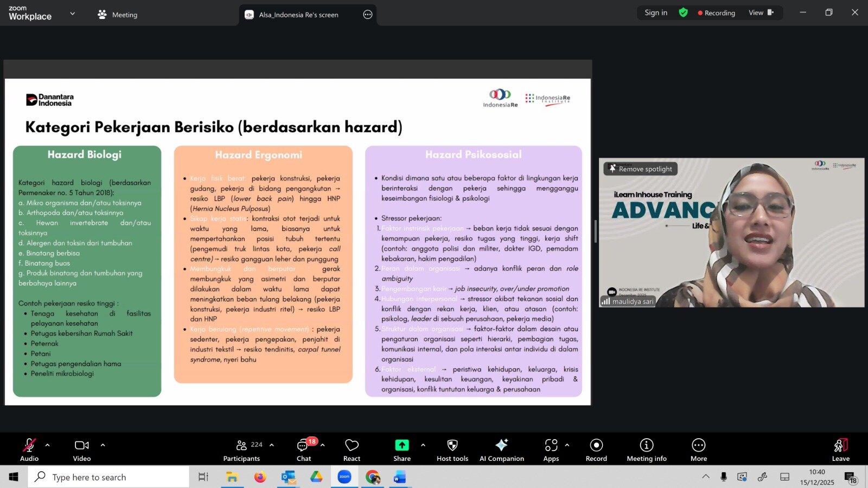Screen dimensions: 868x488
Task: Expand video options arrow
Action: 103,445
